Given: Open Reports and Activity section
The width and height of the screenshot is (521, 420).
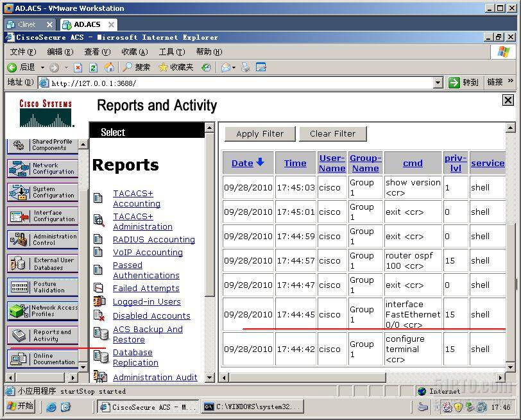Looking at the screenshot, I should click(42, 335).
